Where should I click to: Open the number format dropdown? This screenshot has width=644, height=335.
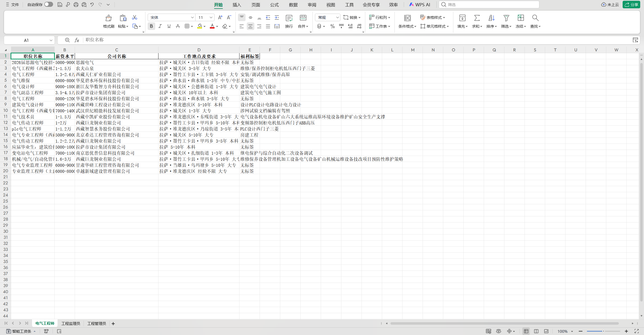pos(337,17)
